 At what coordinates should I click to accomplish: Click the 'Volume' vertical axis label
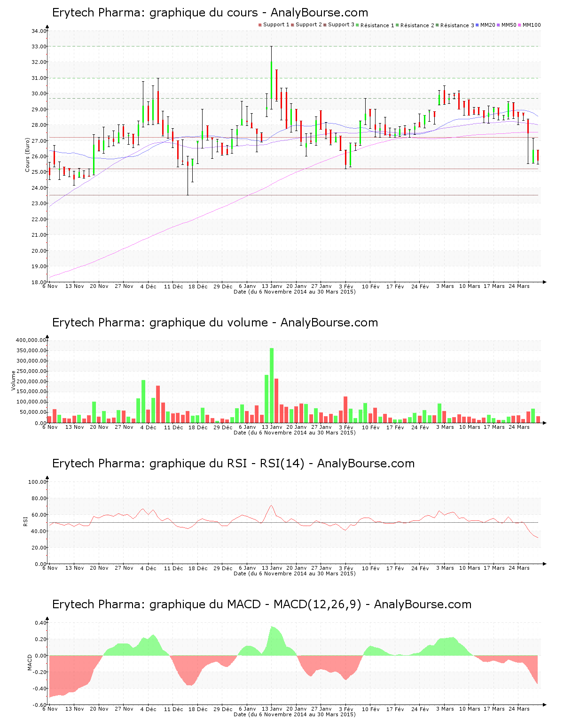(14, 380)
